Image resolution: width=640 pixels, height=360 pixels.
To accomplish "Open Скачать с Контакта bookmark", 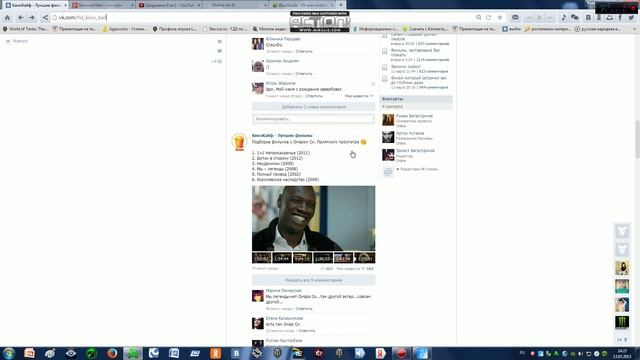I will 425,29.
